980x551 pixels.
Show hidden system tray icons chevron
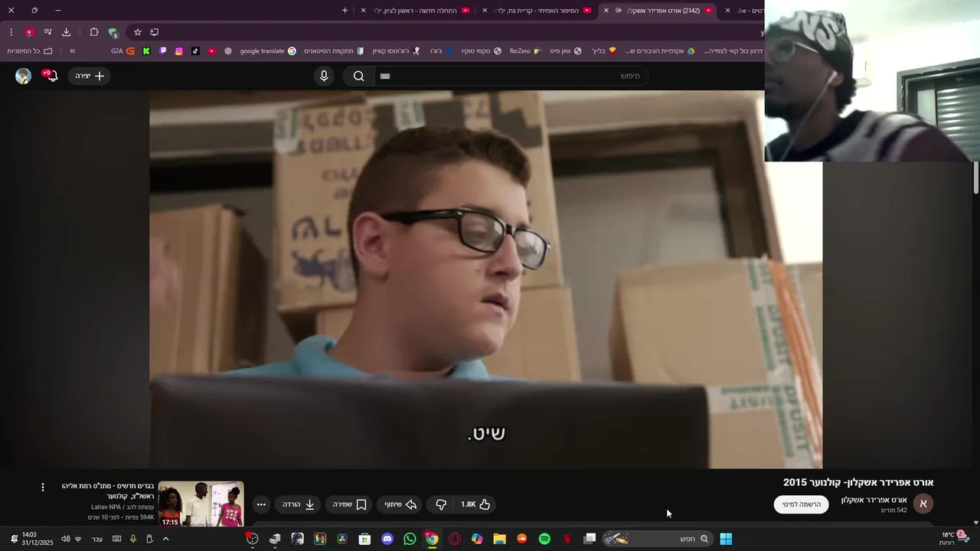click(x=165, y=539)
